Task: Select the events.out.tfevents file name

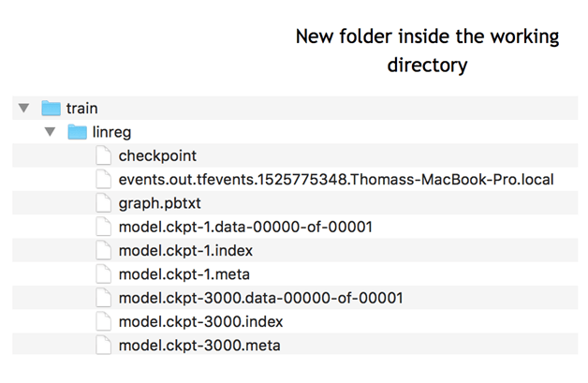Action: click(336, 180)
